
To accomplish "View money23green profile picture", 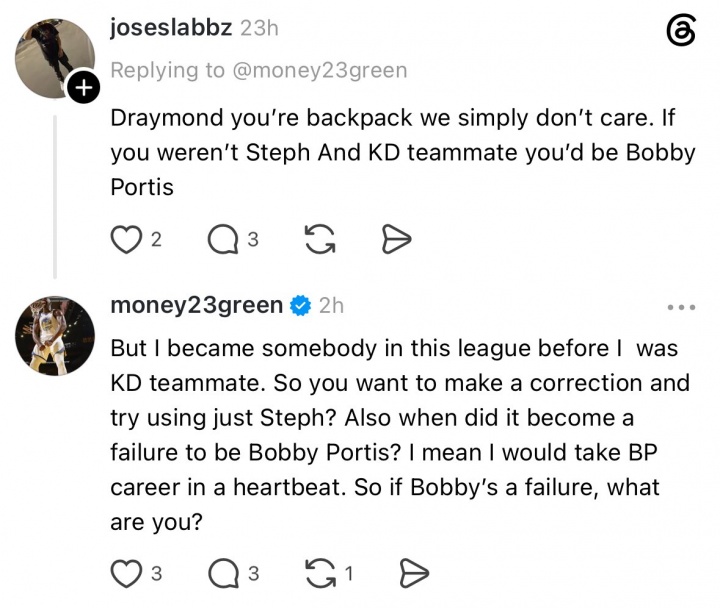I will (x=55, y=336).
